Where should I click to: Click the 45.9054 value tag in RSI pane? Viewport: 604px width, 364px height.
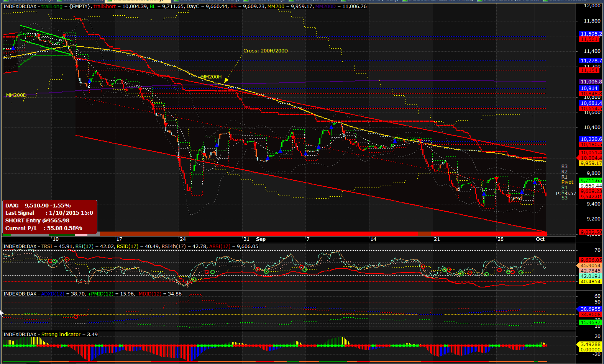[591, 265]
